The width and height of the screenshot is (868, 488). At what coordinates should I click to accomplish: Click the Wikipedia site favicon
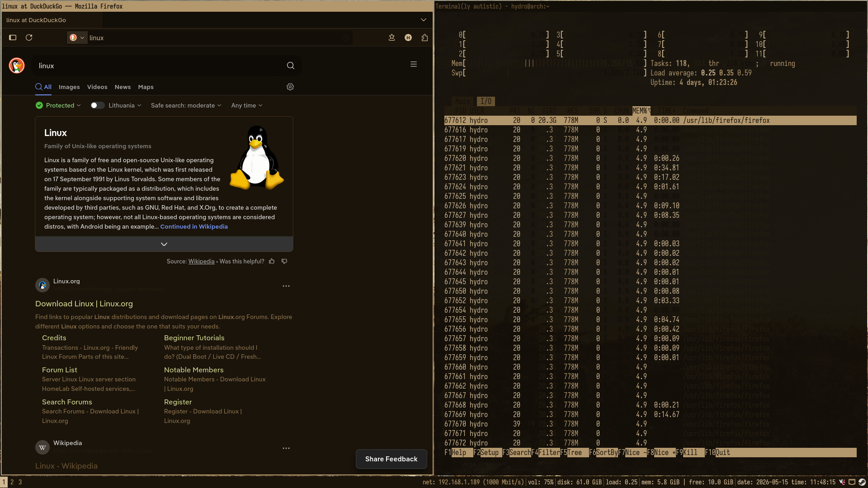coord(42,447)
